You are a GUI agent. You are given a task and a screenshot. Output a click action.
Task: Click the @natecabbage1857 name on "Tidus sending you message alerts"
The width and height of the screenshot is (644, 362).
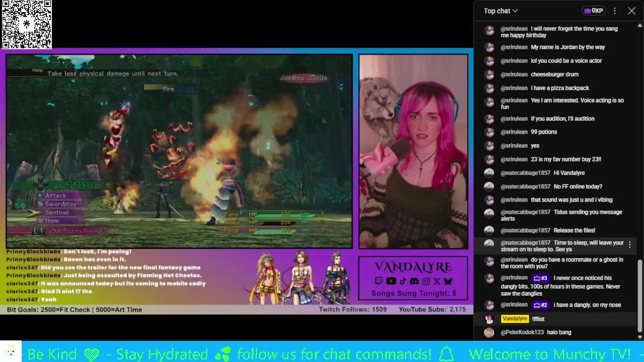tap(525, 212)
